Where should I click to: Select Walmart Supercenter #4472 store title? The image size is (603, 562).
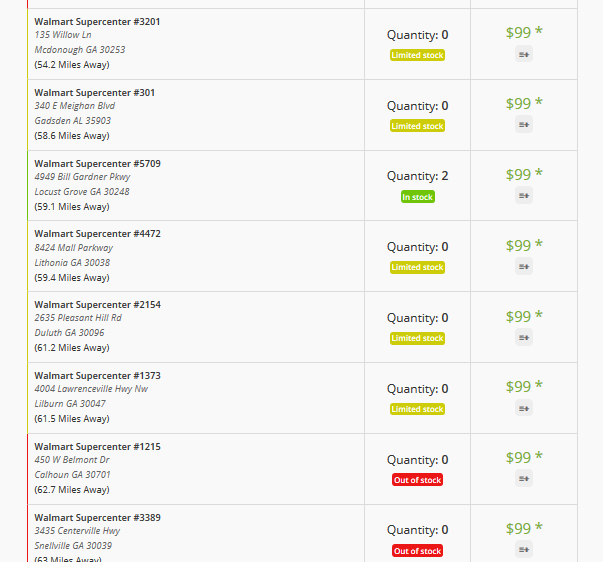[97, 234]
